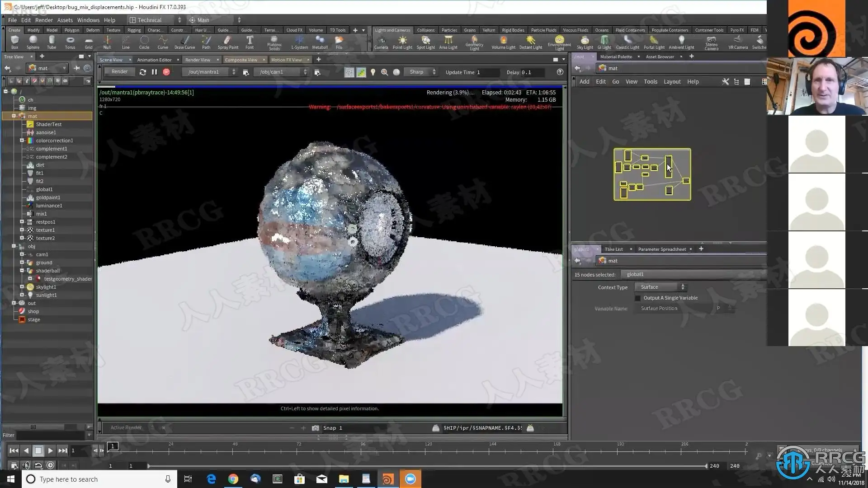Expand the texture1 node in tree
Image resolution: width=868 pixels, height=488 pixels.
pos(22,230)
